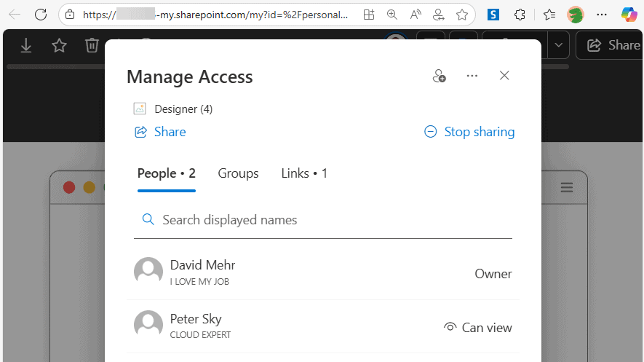Select the People tab
Image resolution: width=644 pixels, height=362 pixels.
pyautogui.click(x=166, y=173)
